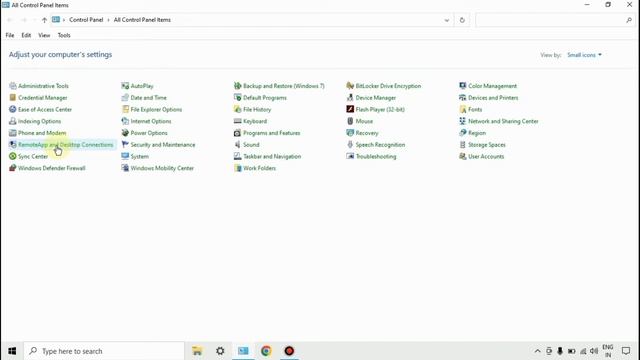Viewport: 640px width, 360px height.
Task: Expand the View by Small icons dropdown
Action: 584,55
